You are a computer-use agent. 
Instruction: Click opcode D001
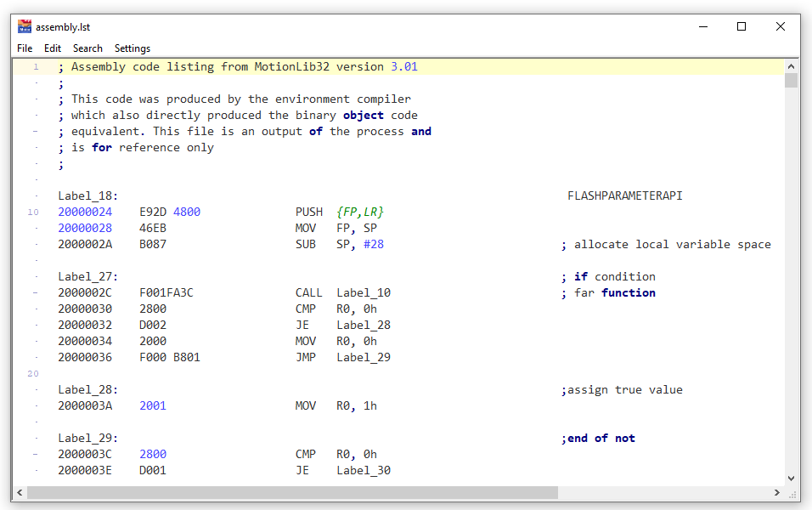153,471
